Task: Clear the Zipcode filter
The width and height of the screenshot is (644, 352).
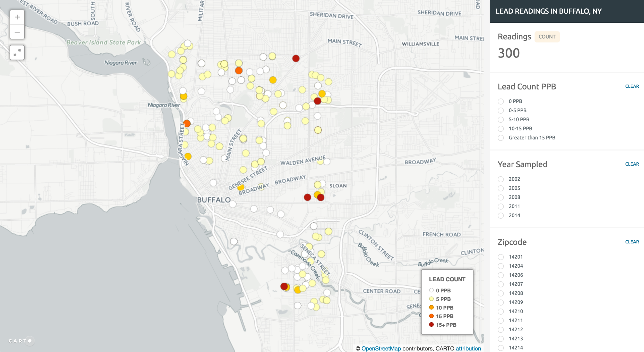Action: coord(632,242)
